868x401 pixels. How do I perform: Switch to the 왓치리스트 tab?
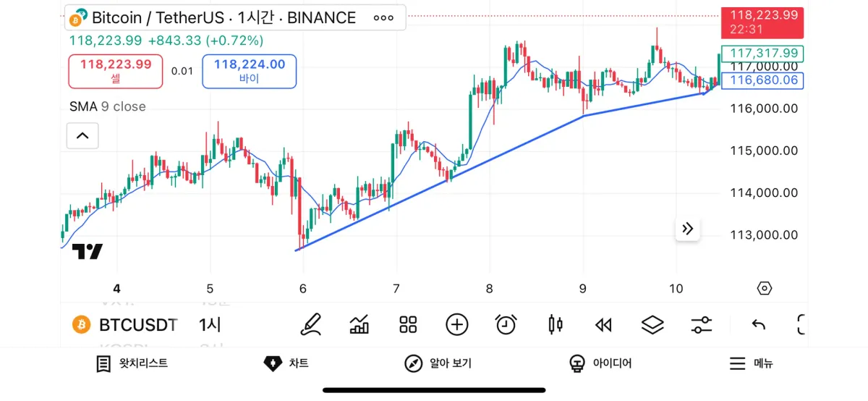point(132,363)
